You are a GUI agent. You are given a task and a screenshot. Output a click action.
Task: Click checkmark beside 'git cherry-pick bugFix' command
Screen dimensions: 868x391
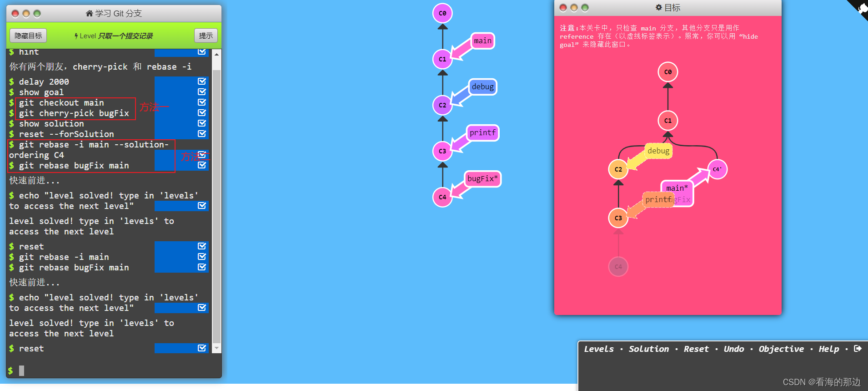(x=202, y=113)
